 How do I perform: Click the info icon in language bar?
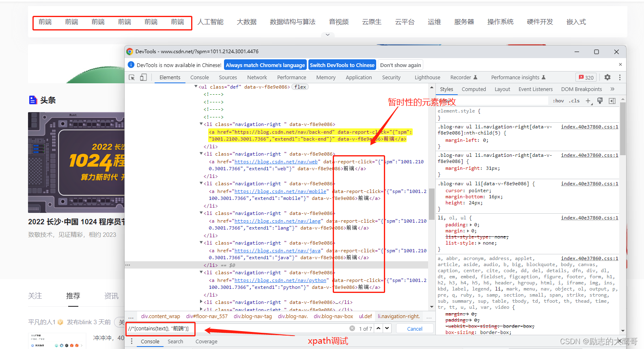131,65
